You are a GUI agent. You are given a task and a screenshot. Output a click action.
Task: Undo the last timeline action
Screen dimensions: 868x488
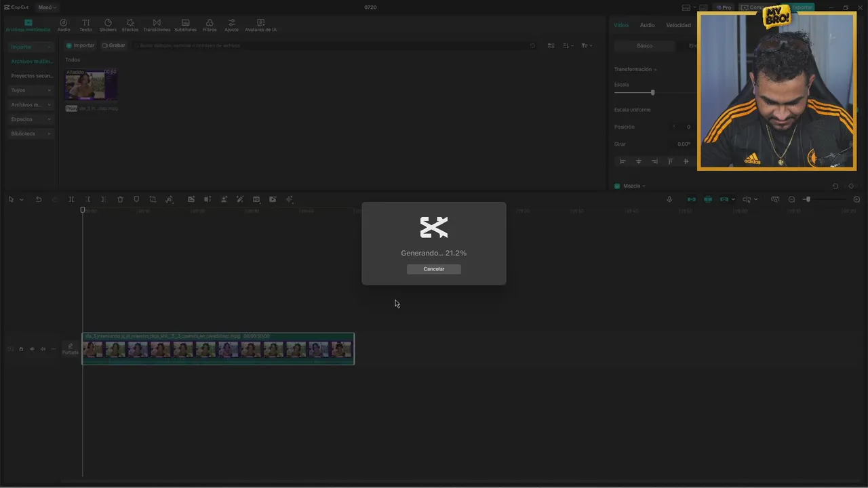click(39, 199)
